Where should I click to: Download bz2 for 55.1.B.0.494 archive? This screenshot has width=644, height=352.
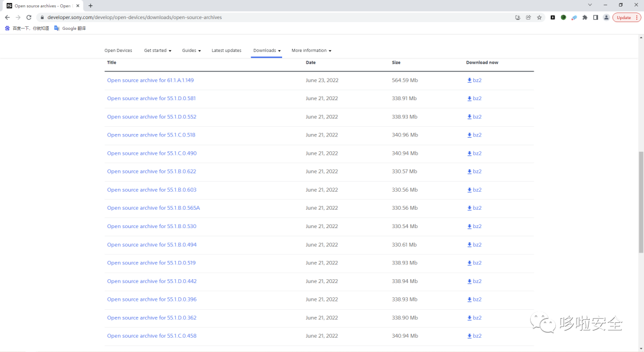[x=475, y=245]
